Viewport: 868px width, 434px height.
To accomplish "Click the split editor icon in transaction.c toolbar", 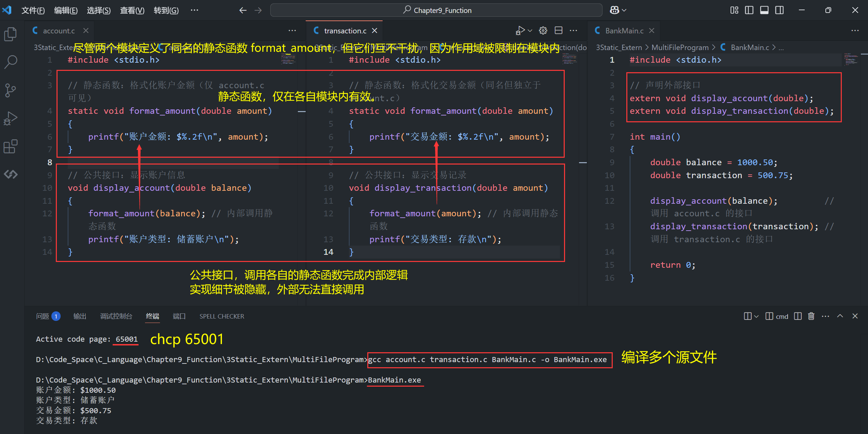I will (558, 31).
